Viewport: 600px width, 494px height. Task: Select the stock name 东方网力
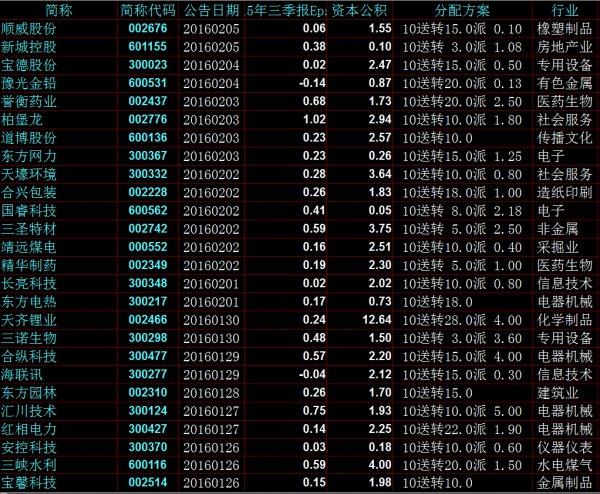(29, 156)
